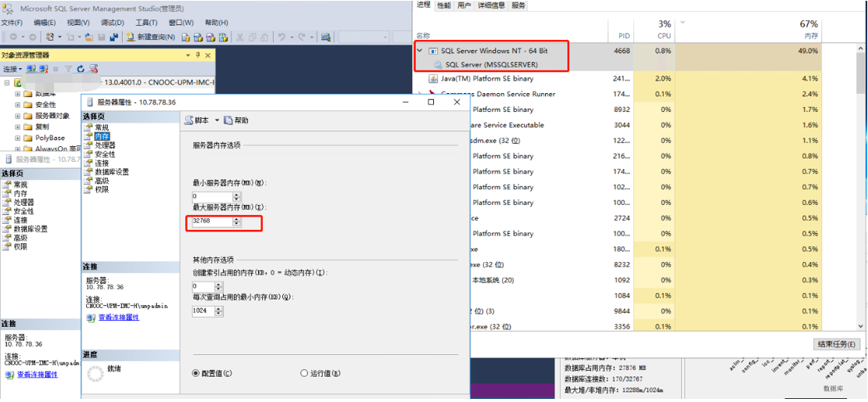Click the 每次查询占用的最小内存 field showing 1024
This screenshot has height=402, width=868.
click(203, 311)
